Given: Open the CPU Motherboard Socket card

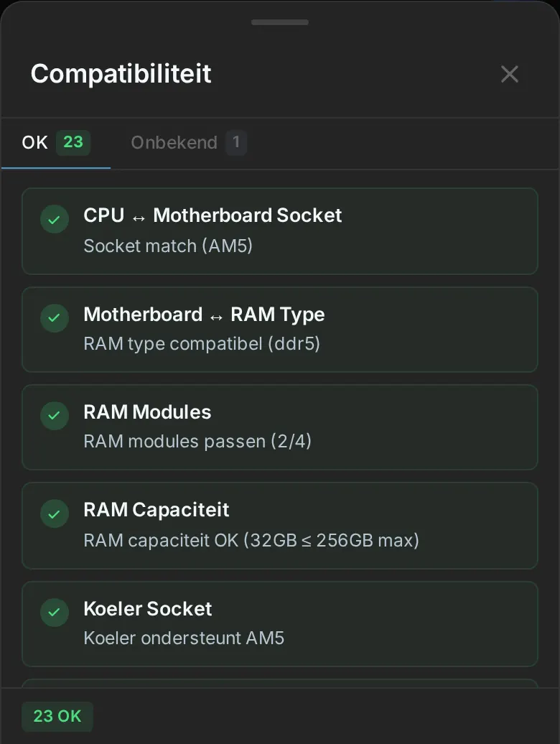Looking at the screenshot, I should click(280, 231).
